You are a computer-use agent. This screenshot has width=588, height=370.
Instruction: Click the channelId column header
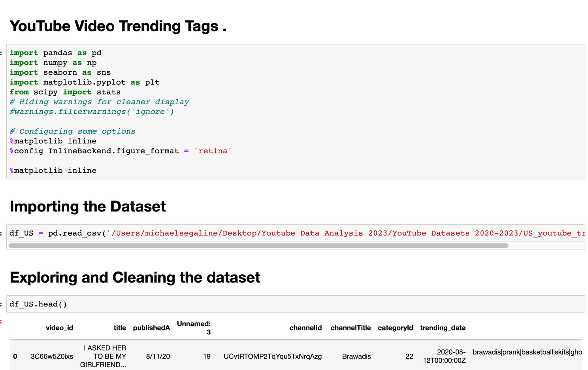click(x=305, y=328)
